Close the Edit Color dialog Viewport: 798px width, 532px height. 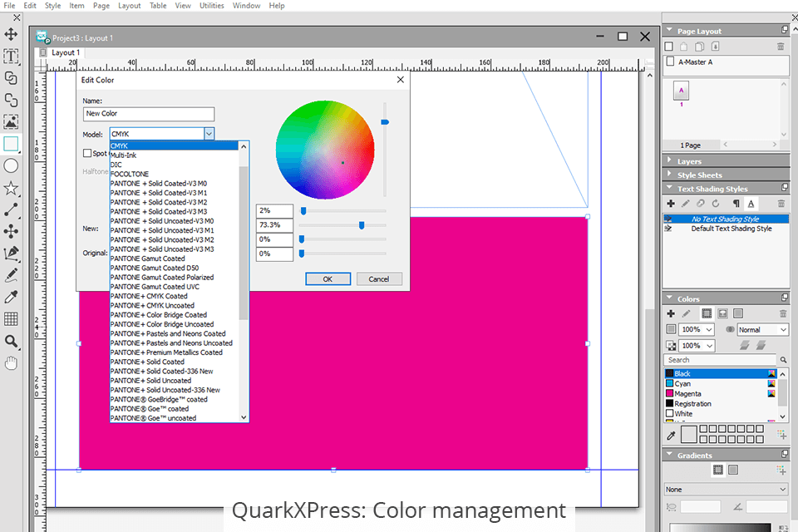401,80
